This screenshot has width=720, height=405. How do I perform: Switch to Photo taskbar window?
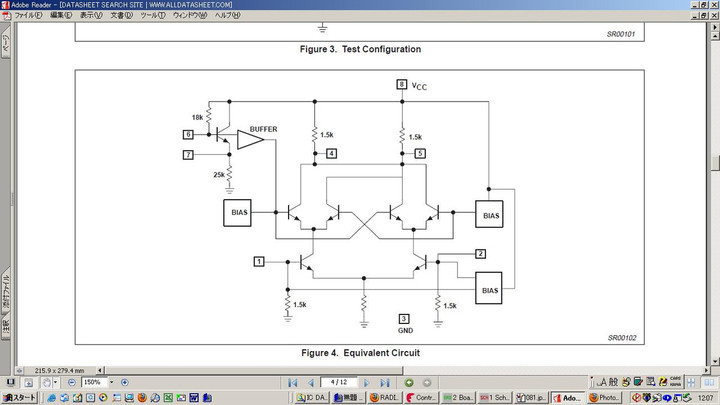(605, 398)
